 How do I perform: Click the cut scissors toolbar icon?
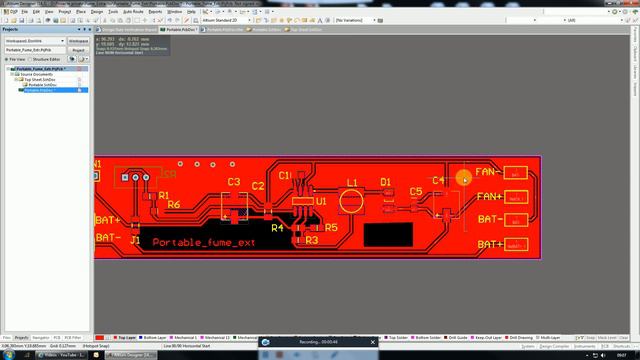(104, 20)
